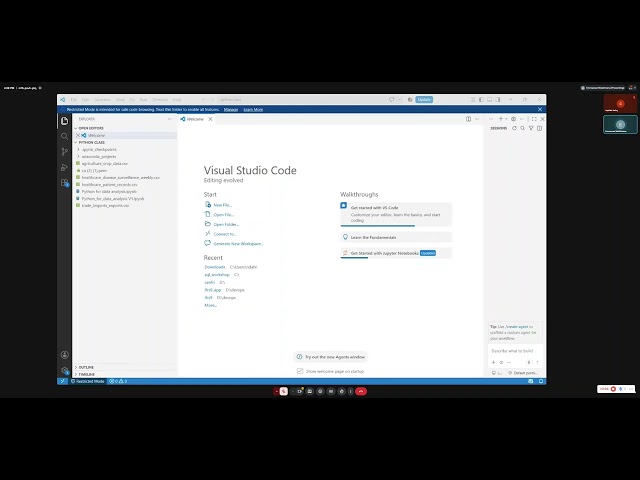Open the Customize Layout icon
Viewport: 640px width, 480px height.
coord(473,100)
